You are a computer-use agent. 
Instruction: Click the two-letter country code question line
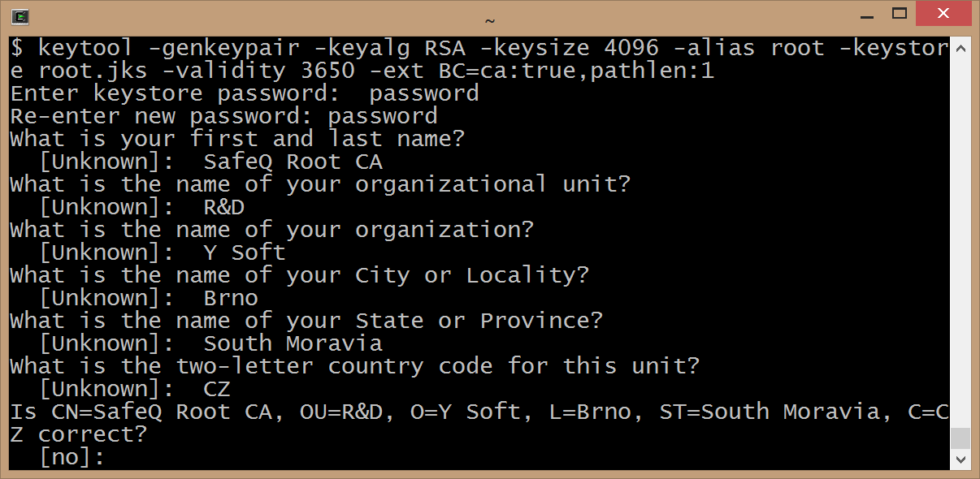(354, 366)
